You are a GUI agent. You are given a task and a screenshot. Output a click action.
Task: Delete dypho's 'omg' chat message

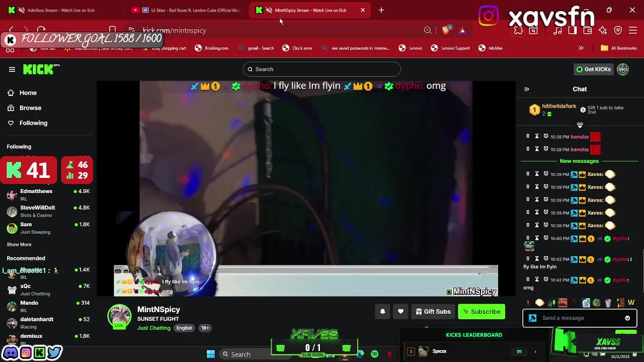(528, 280)
